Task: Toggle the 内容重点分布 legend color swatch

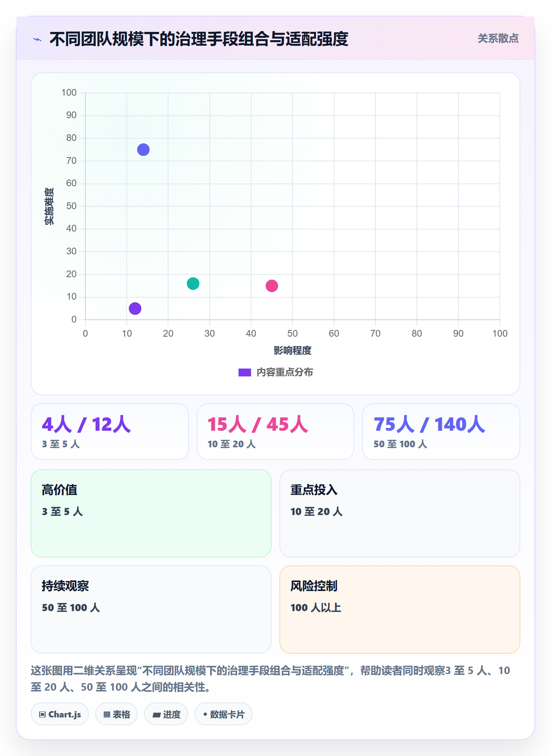Action: 245,372
